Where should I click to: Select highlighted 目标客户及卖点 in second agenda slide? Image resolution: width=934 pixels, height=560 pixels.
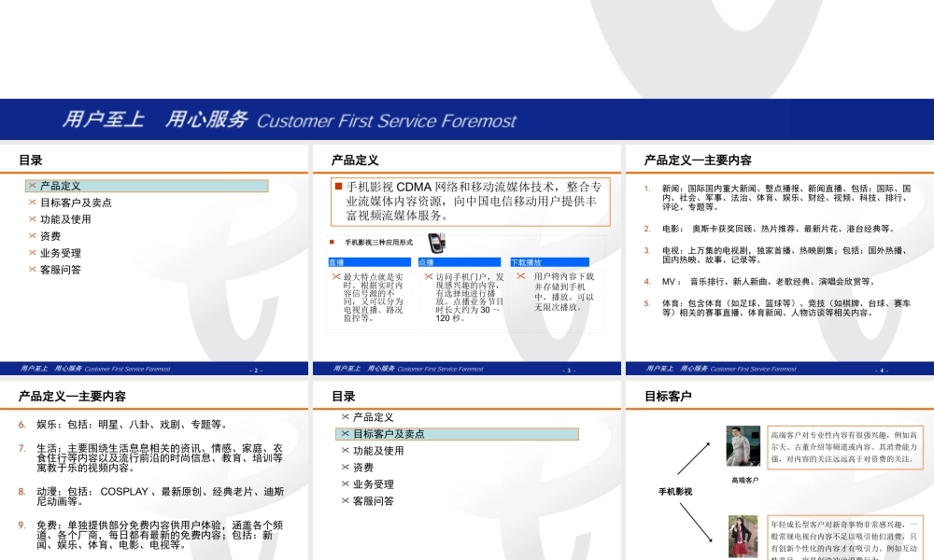tap(457, 434)
